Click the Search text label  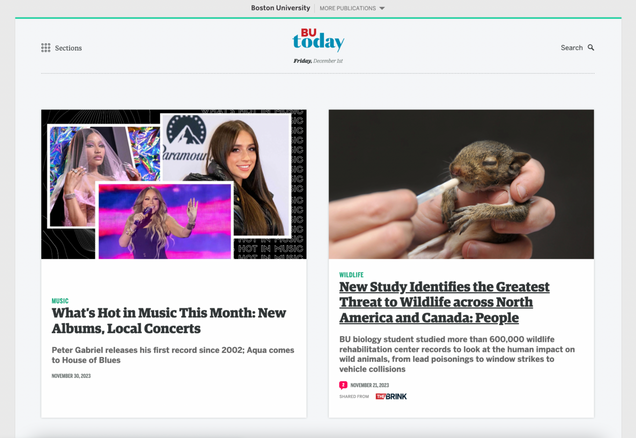pyautogui.click(x=572, y=47)
